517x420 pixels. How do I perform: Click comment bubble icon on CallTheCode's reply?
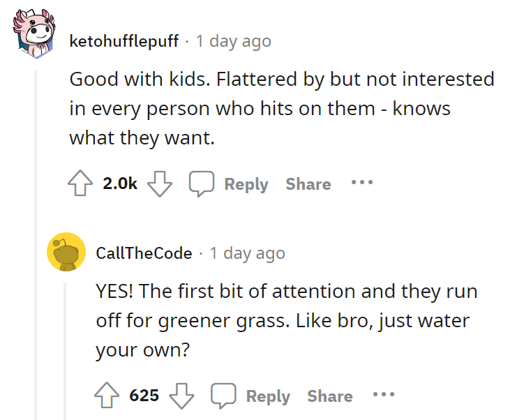tap(223, 396)
